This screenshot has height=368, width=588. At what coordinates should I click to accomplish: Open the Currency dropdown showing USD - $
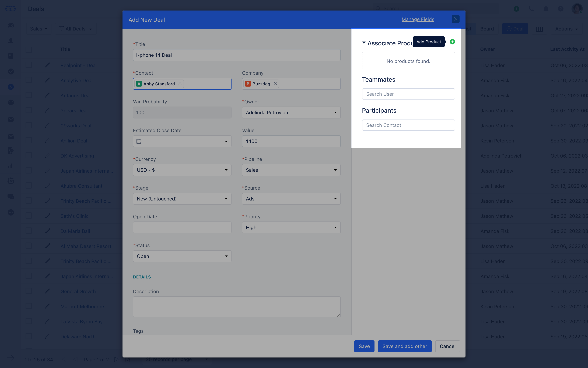tap(182, 170)
